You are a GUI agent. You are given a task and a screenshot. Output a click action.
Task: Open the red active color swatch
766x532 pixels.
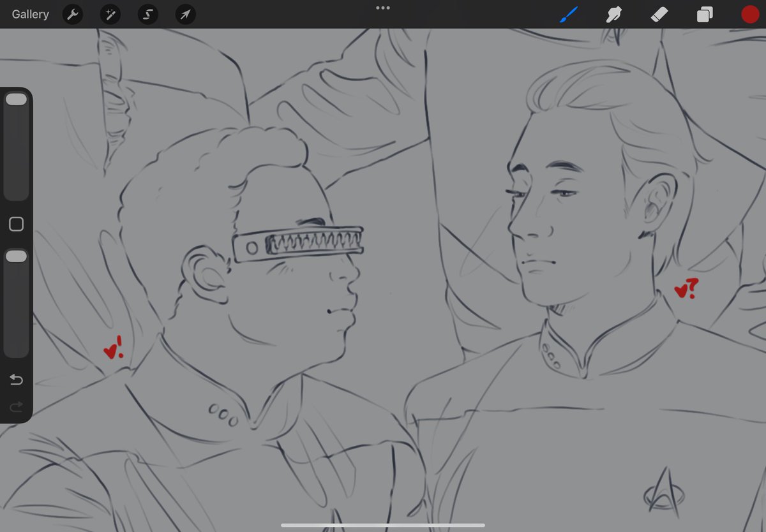coord(750,14)
